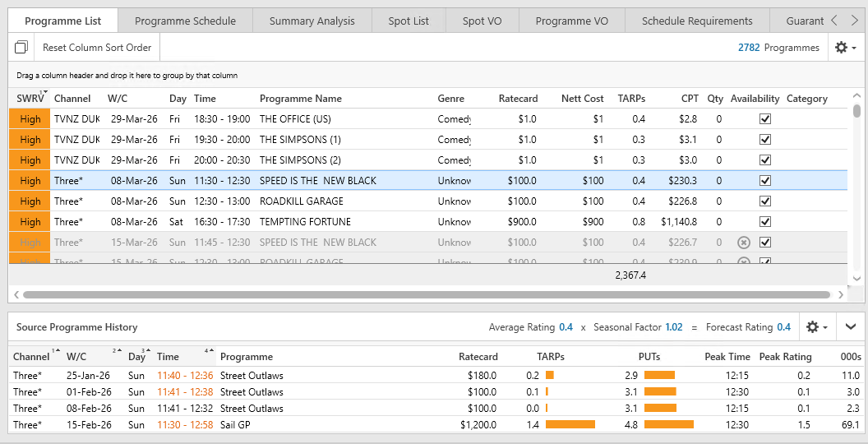Screen dimensions: 868x444
Task: Click the Sail GP TARPs bar
Action: (x=570, y=425)
